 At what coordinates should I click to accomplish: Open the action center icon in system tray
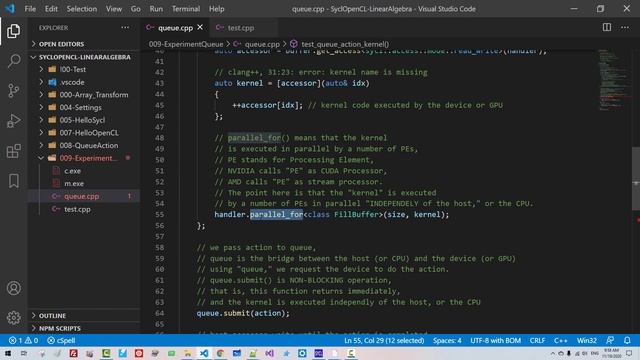coord(629,353)
